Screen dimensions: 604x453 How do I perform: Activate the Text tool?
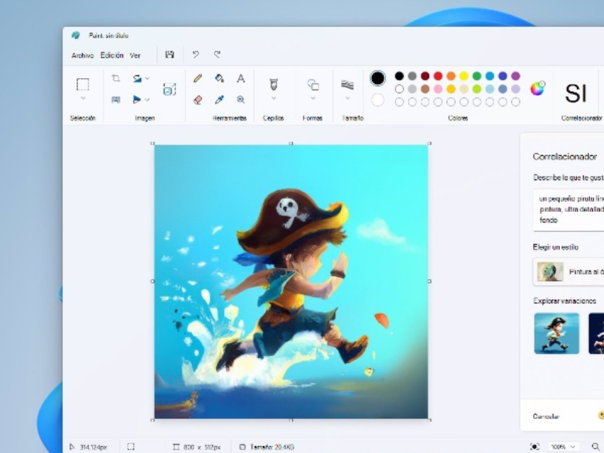tap(241, 79)
